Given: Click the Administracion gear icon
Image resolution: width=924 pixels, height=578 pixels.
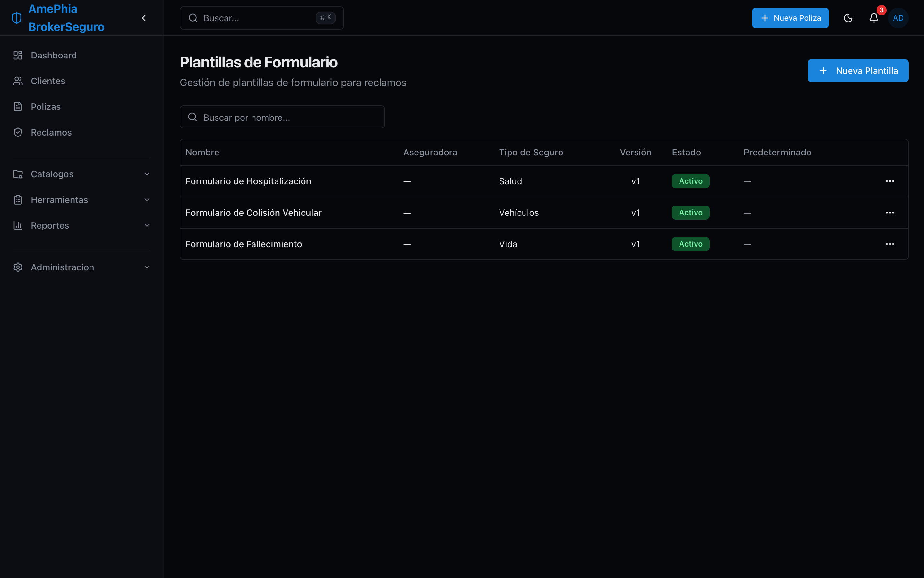Looking at the screenshot, I should pyautogui.click(x=18, y=267).
